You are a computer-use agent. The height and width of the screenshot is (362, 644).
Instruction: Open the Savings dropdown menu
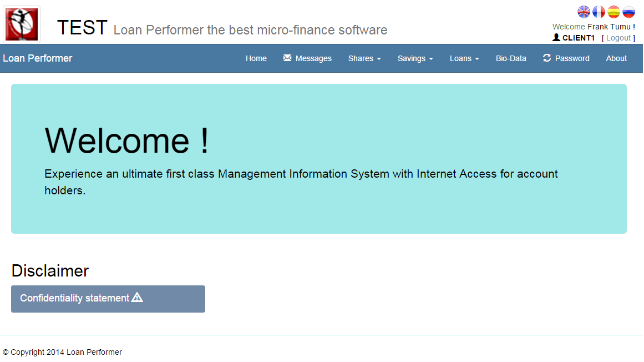[x=415, y=58]
